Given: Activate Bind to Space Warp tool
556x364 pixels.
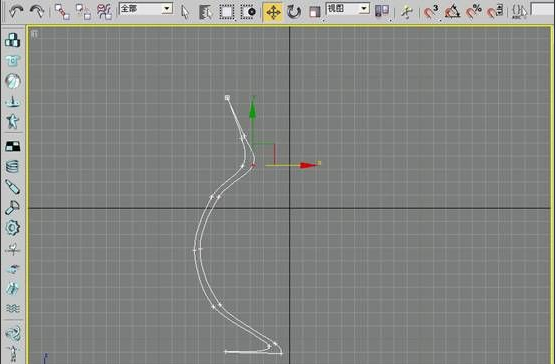Looking at the screenshot, I should [x=104, y=12].
